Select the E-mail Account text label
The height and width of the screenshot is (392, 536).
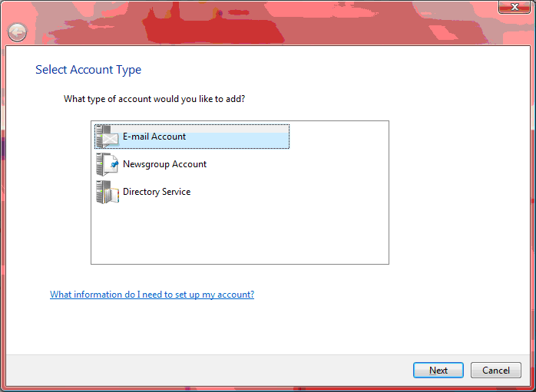pos(154,137)
